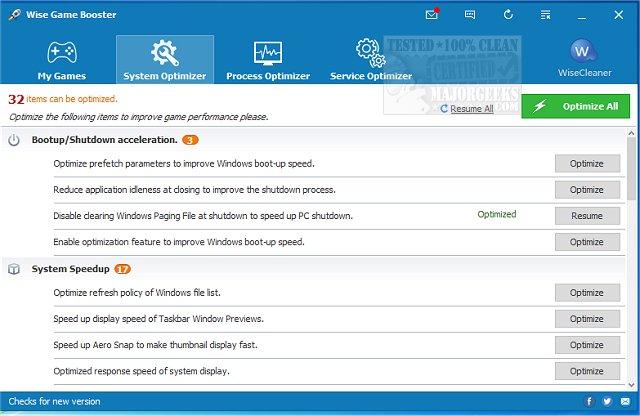Click 'Optimized response speed of system display' text
640x416 pixels.
point(141,371)
